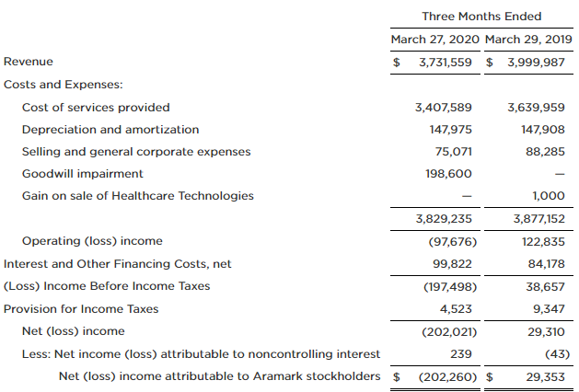Select "Gain on sale of Healthcare Technologies" label
579x392 pixels.
(x=138, y=196)
